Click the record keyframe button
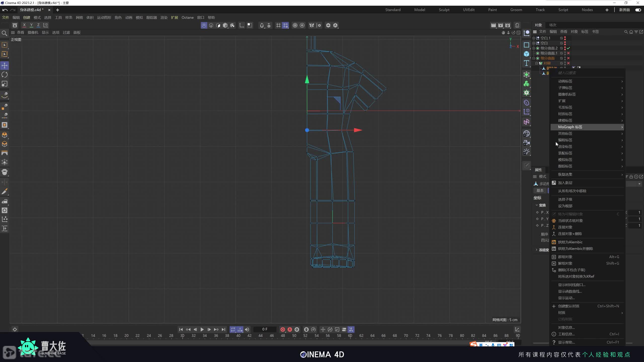 [x=283, y=329]
